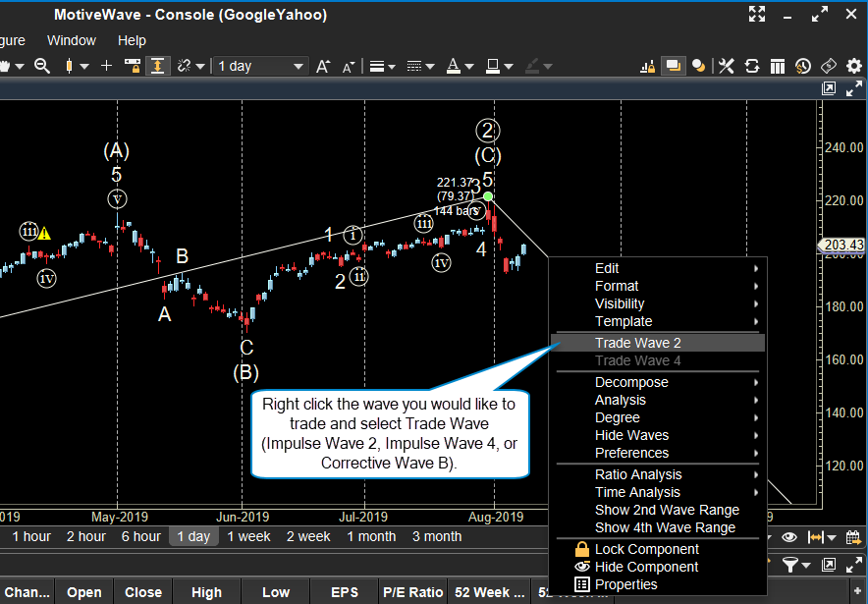Choose Hide Component in context menu

coord(646,567)
